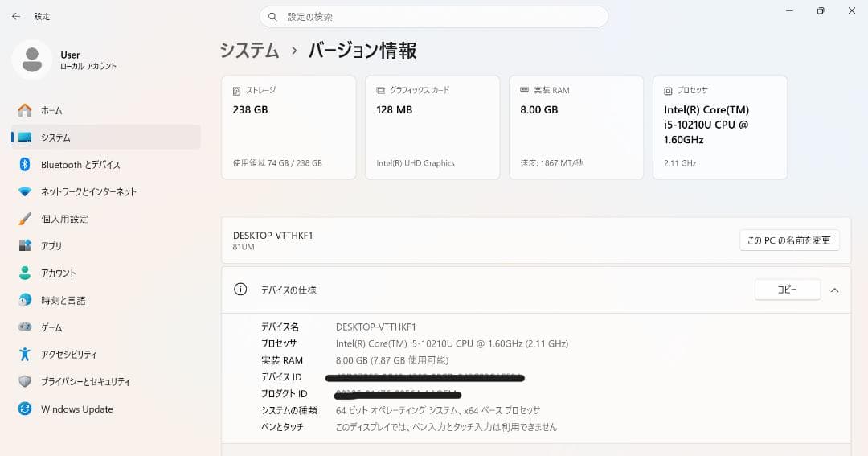Click the info icon beside デバイスの仕様
Viewport: 868px width, 456px height.
[240, 290]
